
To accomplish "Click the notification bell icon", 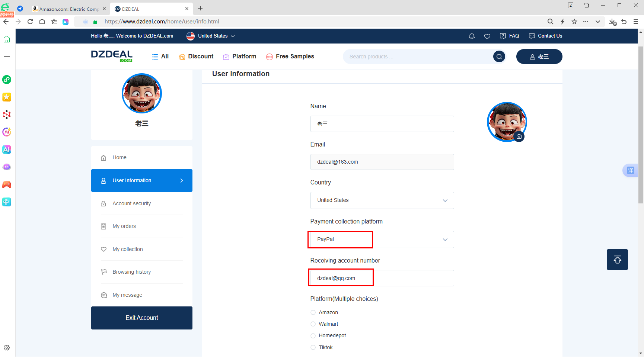I will point(472,36).
